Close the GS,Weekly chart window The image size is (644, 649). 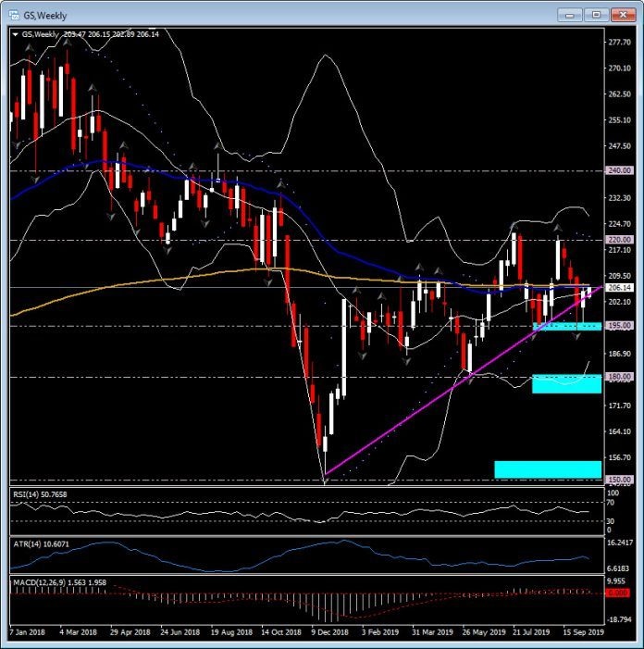pos(623,16)
